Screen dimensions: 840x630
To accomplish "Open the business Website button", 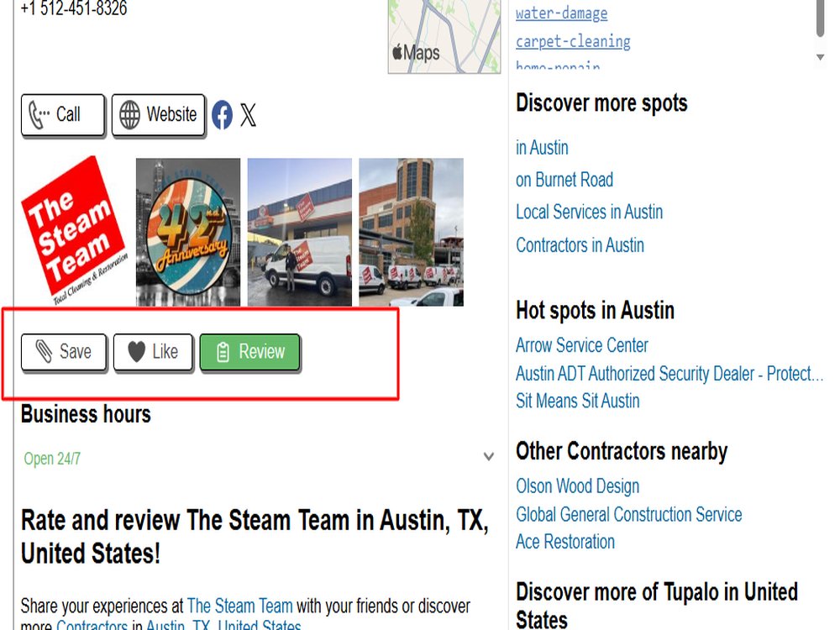I will (x=158, y=114).
